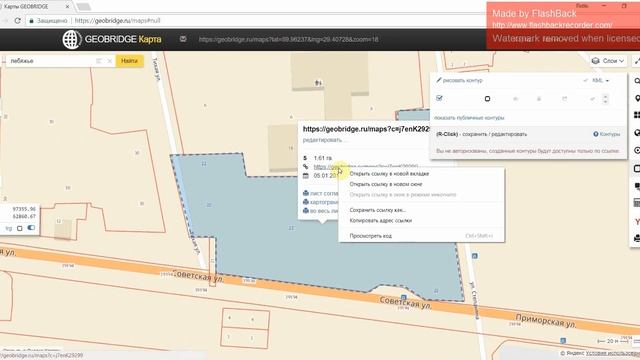Toggle the blue switch in the coordinates panel
The image size is (640, 360).
tap(31, 228)
